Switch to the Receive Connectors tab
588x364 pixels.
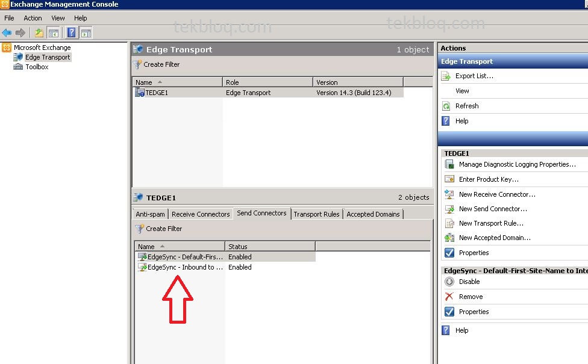pos(201,214)
